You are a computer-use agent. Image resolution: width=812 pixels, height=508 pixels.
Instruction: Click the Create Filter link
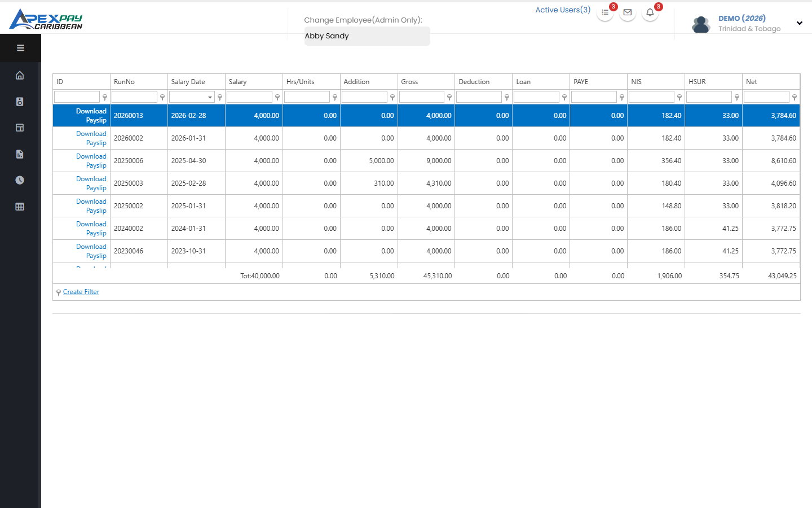[x=81, y=292]
